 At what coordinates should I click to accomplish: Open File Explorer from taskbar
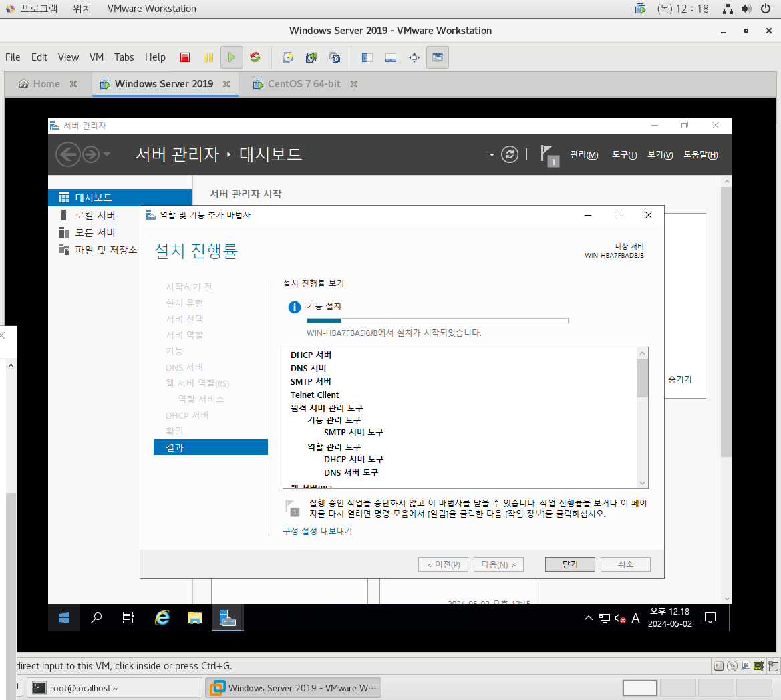point(194,618)
